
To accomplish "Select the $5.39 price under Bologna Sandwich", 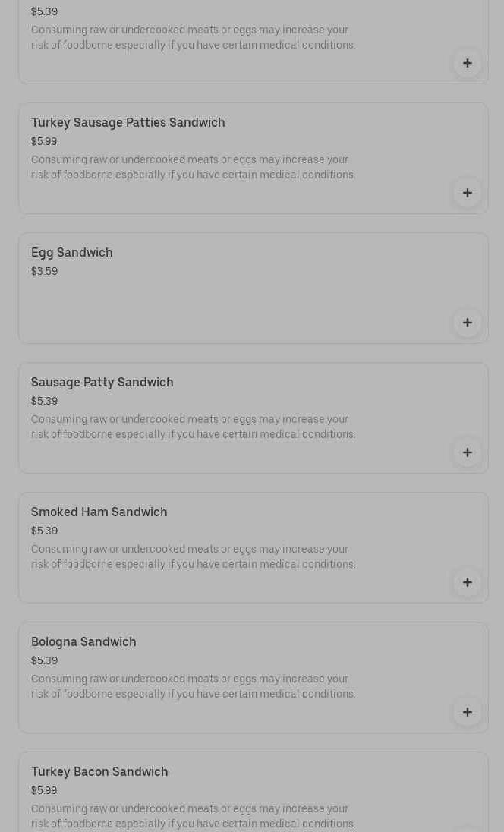I will 44,661.
